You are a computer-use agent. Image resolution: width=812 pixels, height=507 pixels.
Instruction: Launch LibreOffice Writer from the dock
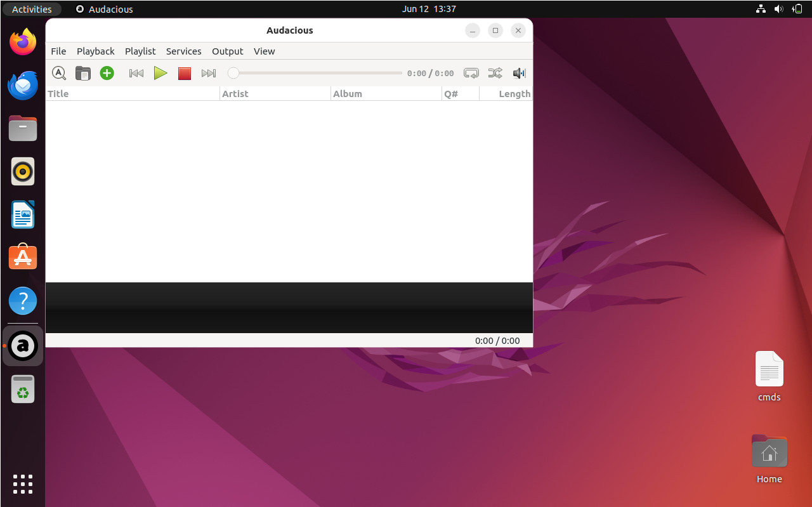pyautogui.click(x=23, y=214)
